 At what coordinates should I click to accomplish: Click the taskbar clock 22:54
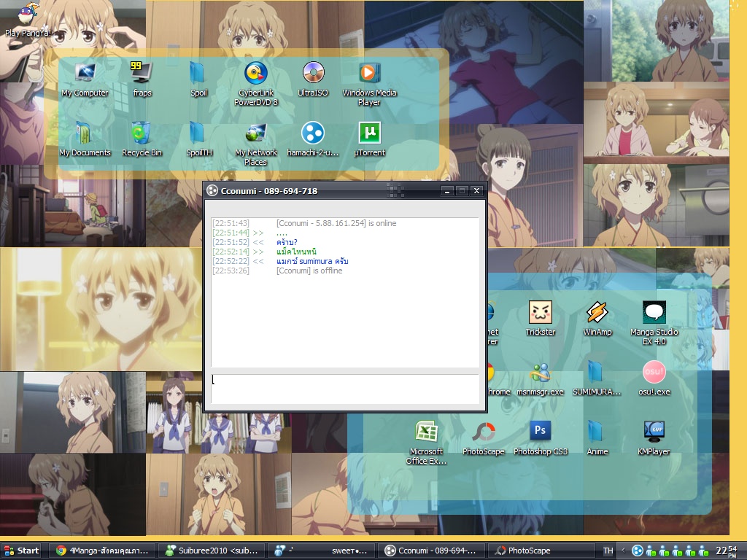pos(727,551)
